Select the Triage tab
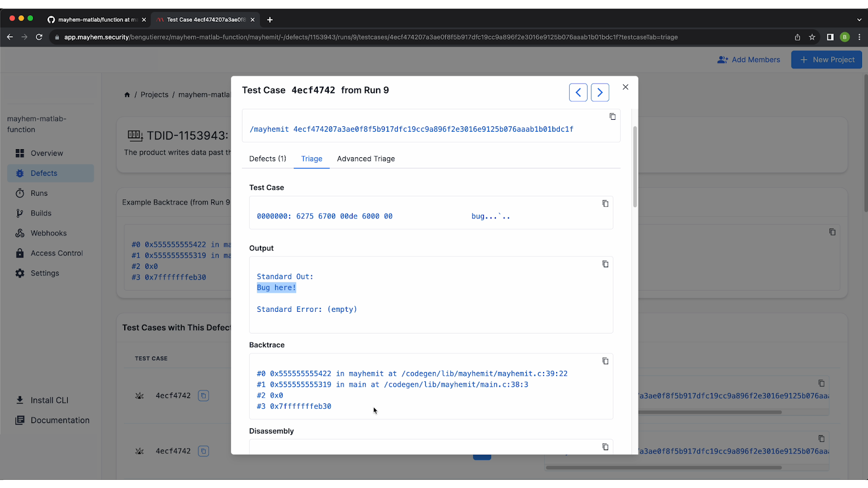 tap(312, 159)
